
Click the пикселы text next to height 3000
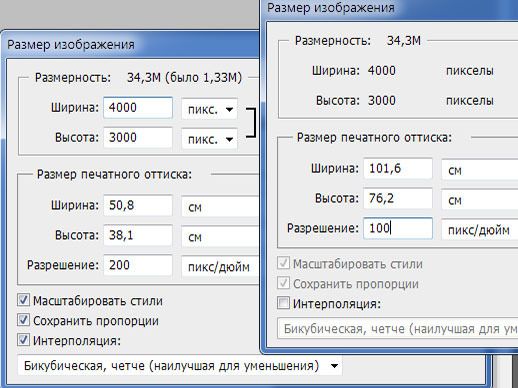point(470,100)
